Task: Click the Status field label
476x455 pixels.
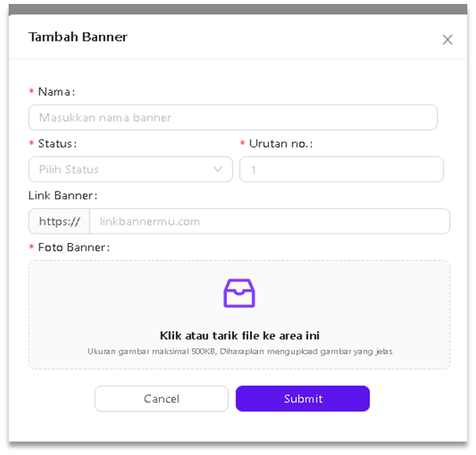Action: click(58, 143)
